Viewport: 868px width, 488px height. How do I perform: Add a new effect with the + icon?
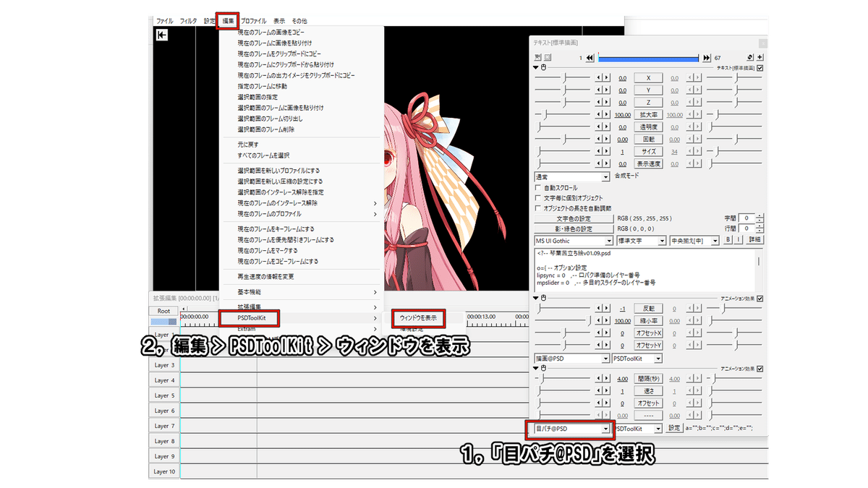[759, 57]
